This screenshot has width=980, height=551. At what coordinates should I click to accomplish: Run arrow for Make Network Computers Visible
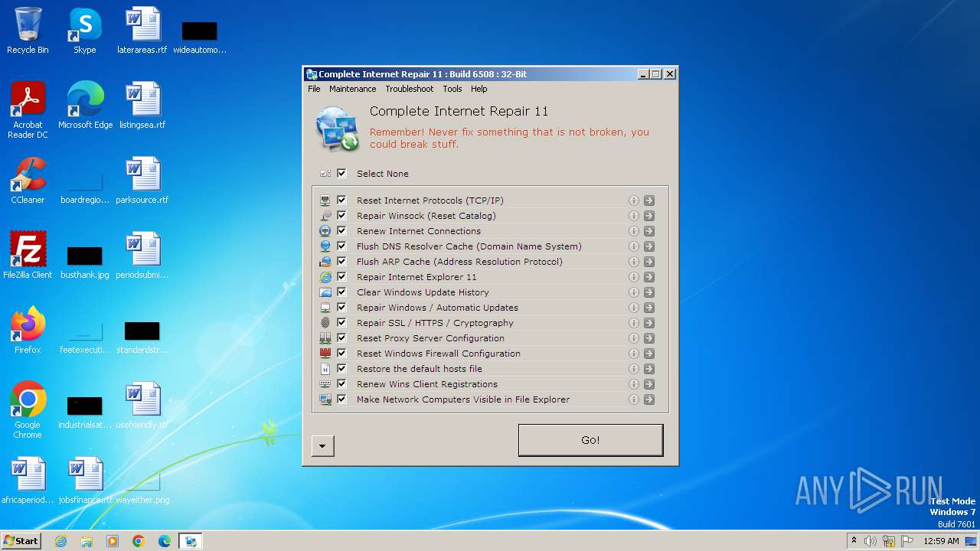click(649, 399)
